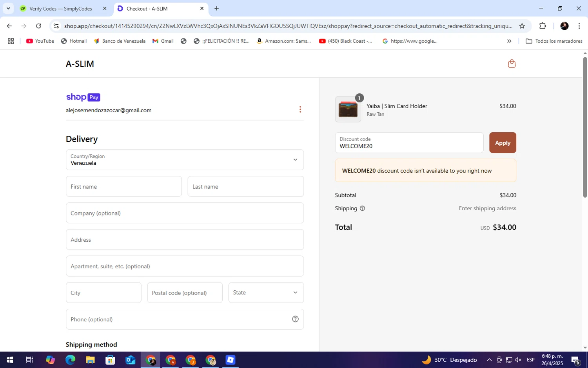The width and height of the screenshot is (588, 368).
Task: Go back to the previous page
Action: click(9, 26)
